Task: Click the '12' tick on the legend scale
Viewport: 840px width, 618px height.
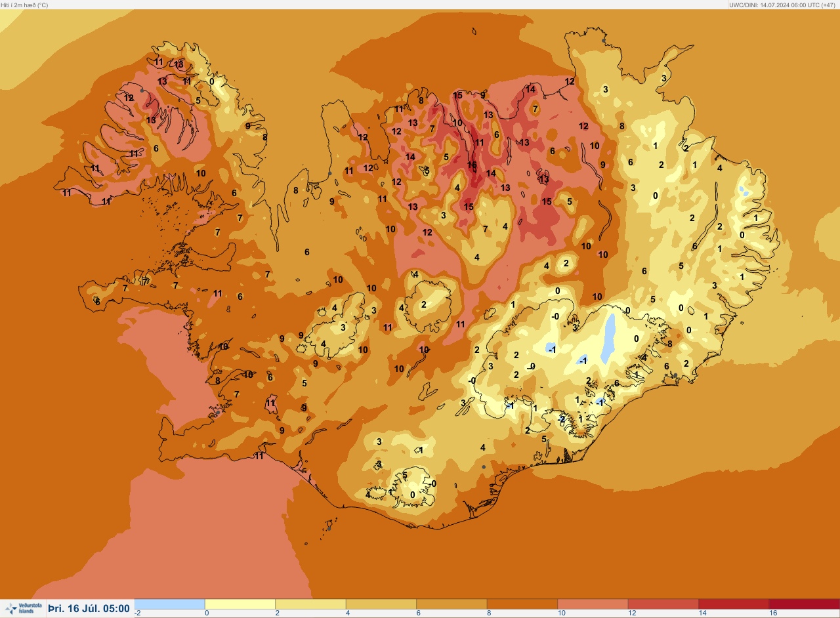Action: coord(632,613)
